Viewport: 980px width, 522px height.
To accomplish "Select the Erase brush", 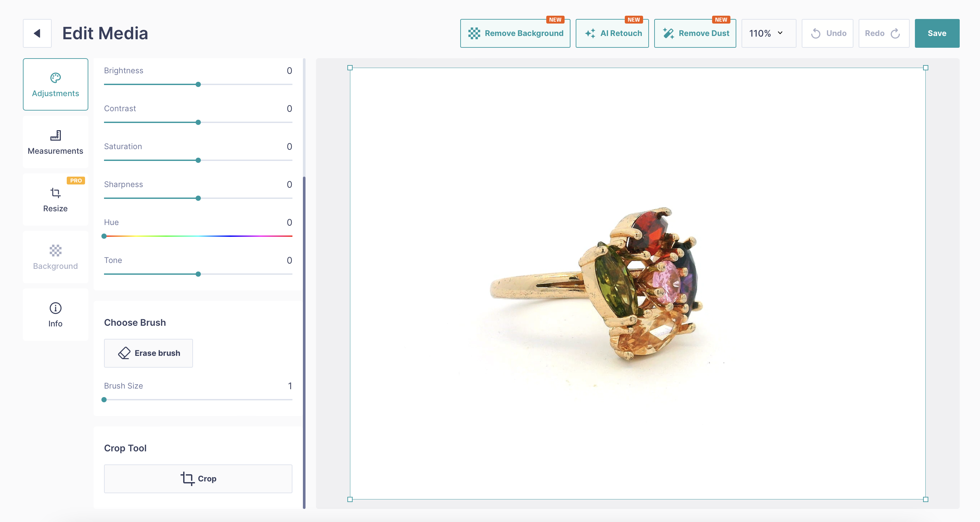I will [149, 353].
